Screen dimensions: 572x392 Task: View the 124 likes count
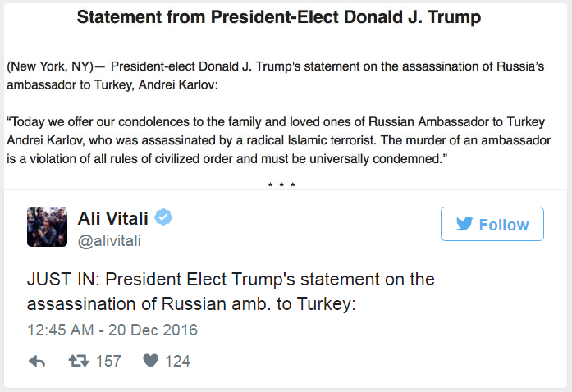pyautogui.click(x=177, y=361)
